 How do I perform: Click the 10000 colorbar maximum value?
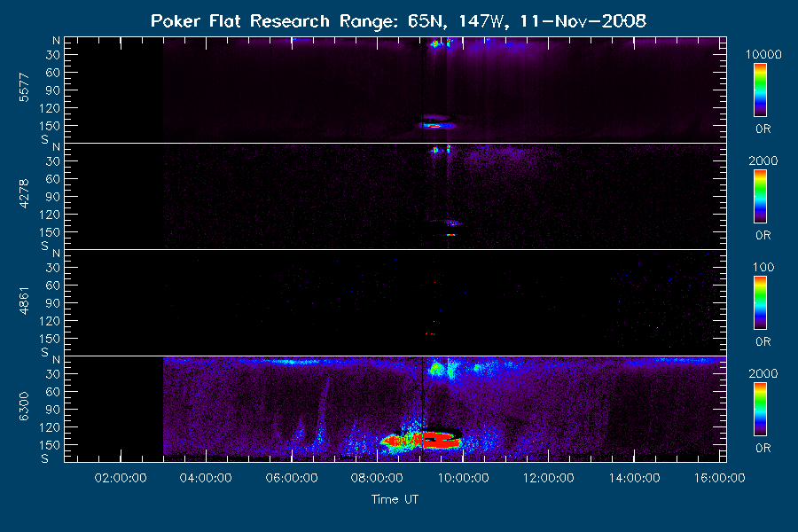pyautogui.click(x=763, y=54)
